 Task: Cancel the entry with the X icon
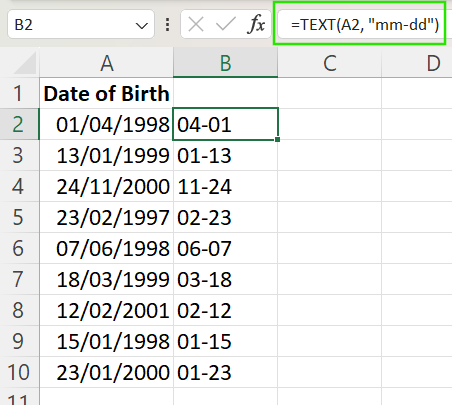[196, 25]
